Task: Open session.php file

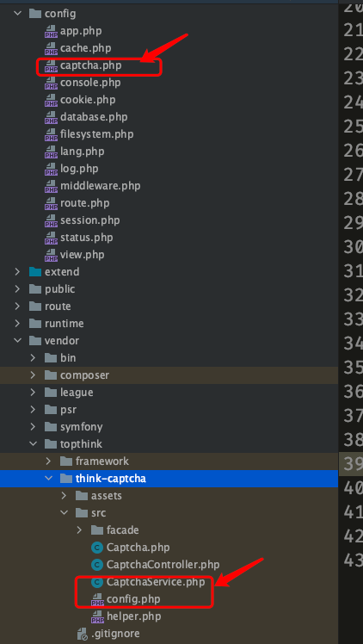Action: pos(89,220)
